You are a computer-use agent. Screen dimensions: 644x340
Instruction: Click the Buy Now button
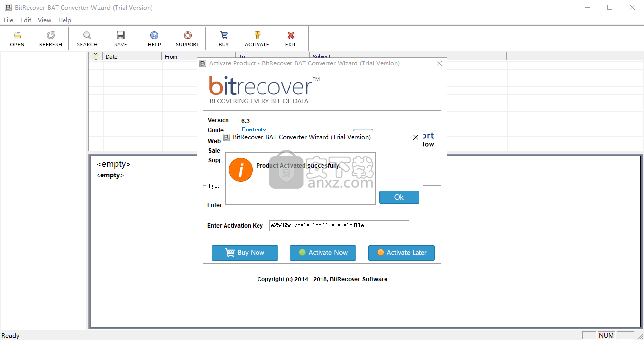tap(245, 253)
